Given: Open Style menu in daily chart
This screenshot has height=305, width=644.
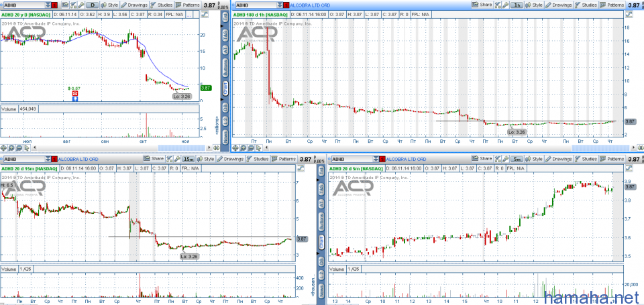Looking at the screenshot, I should 109,5.
